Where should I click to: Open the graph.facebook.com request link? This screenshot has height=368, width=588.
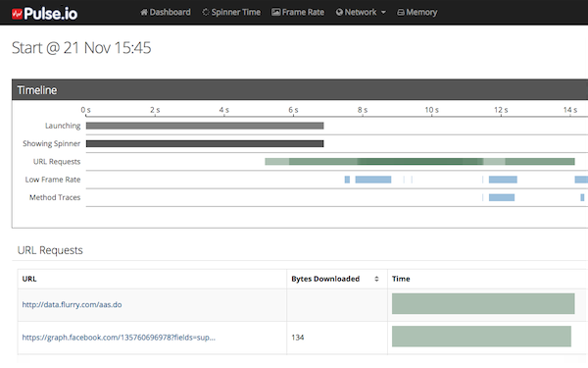119,338
